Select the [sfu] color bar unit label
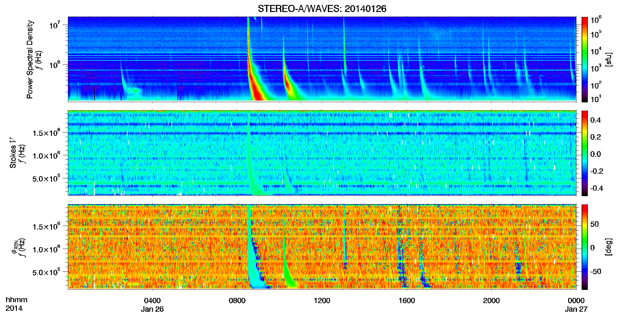Viewport: 644px width, 332px height. coord(609,59)
